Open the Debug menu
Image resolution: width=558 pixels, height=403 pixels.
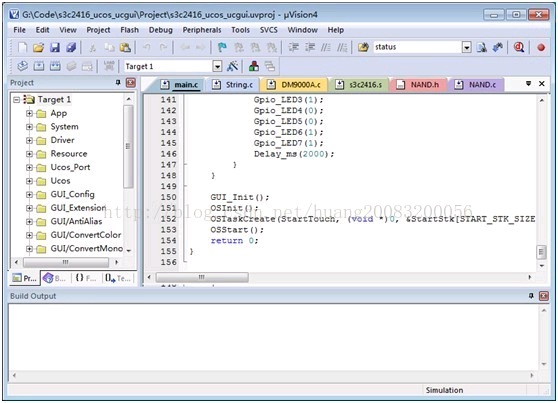pos(160,30)
